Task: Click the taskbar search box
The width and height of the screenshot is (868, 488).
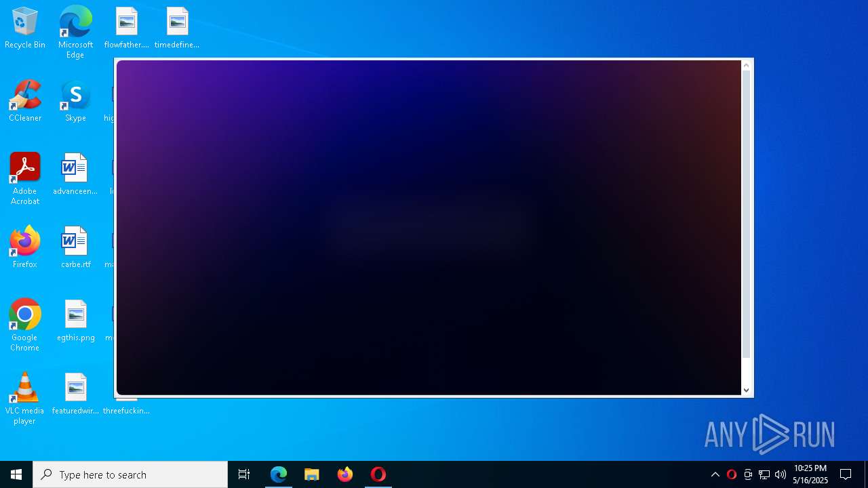Action: 130,474
